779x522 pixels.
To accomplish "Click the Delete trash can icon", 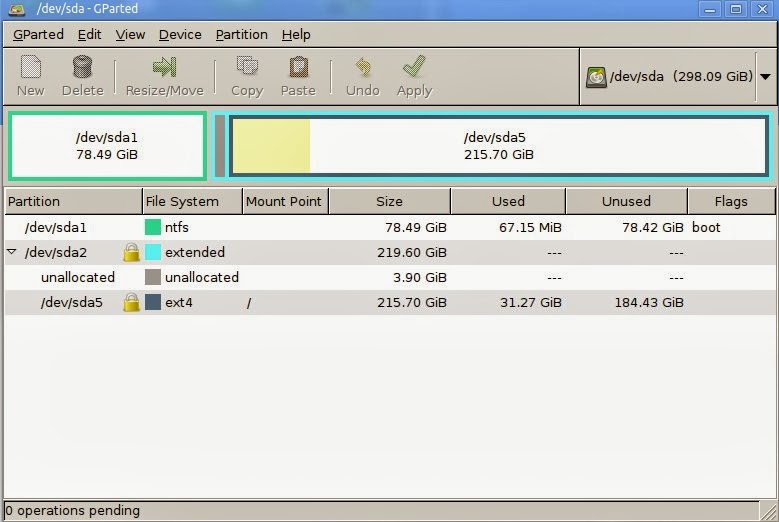I will click(x=82, y=67).
